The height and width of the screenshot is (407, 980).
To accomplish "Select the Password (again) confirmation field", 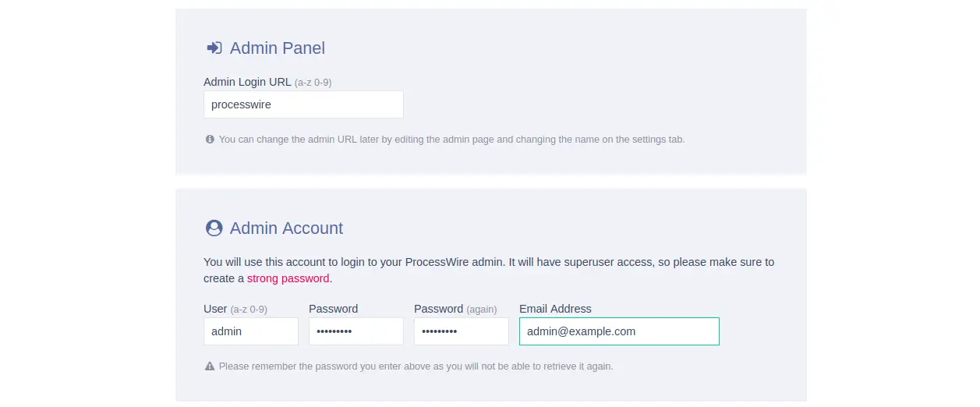I will coord(461,331).
